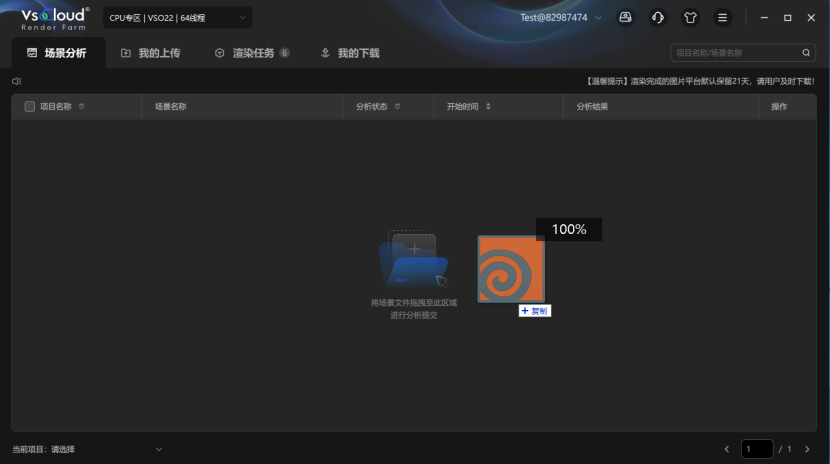This screenshot has height=464, width=830.
Task: Click the search magnifier icon
Action: (806, 53)
